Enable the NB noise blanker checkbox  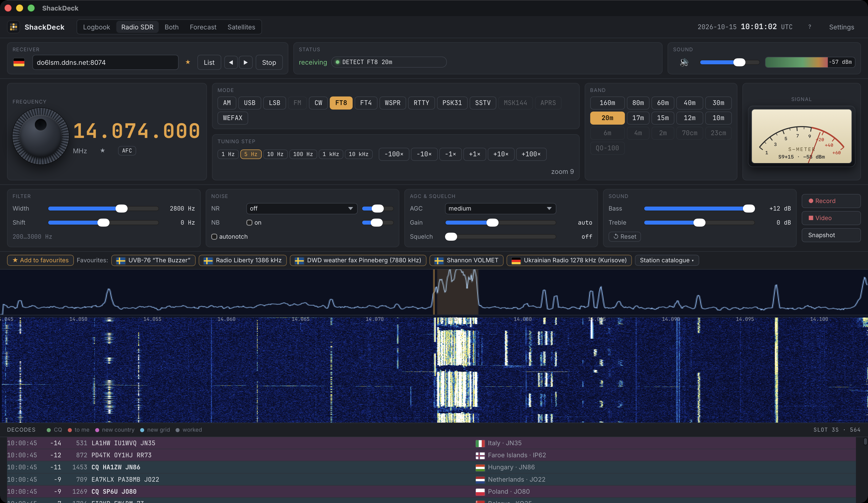[249, 223]
